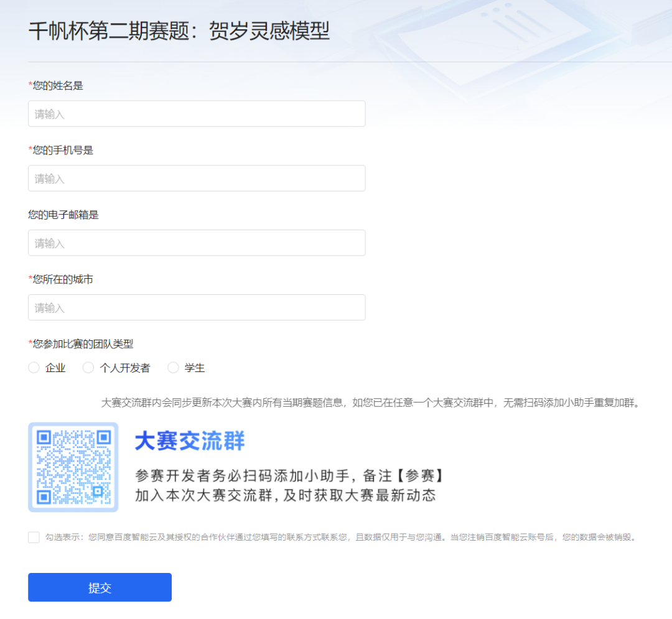The height and width of the screenshot is (619, 672).
Task: Choose the 企业 team type radio button
Action: coord(34,368)
